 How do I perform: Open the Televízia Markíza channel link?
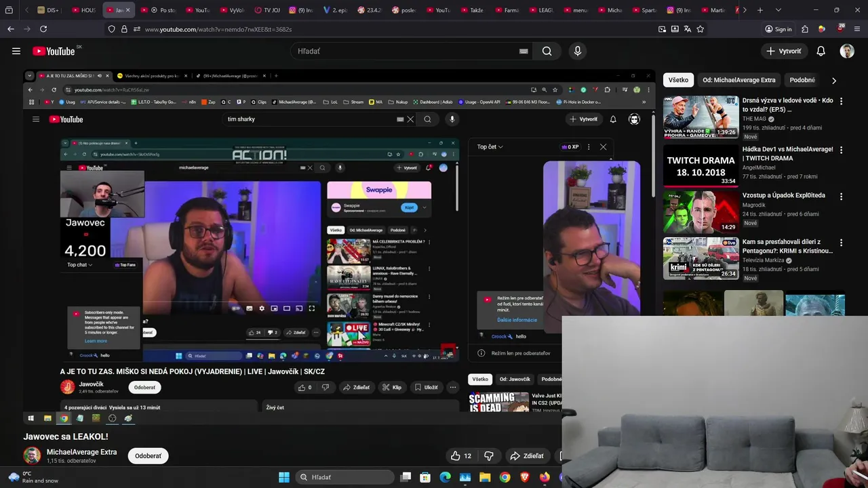click(764, 260)
